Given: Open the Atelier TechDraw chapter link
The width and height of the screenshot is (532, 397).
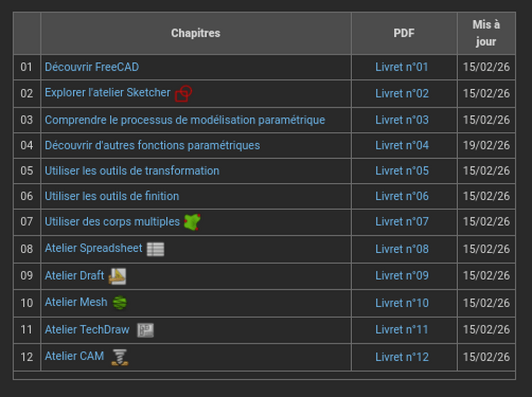Looking at the screenshot, I should (87, 330).
